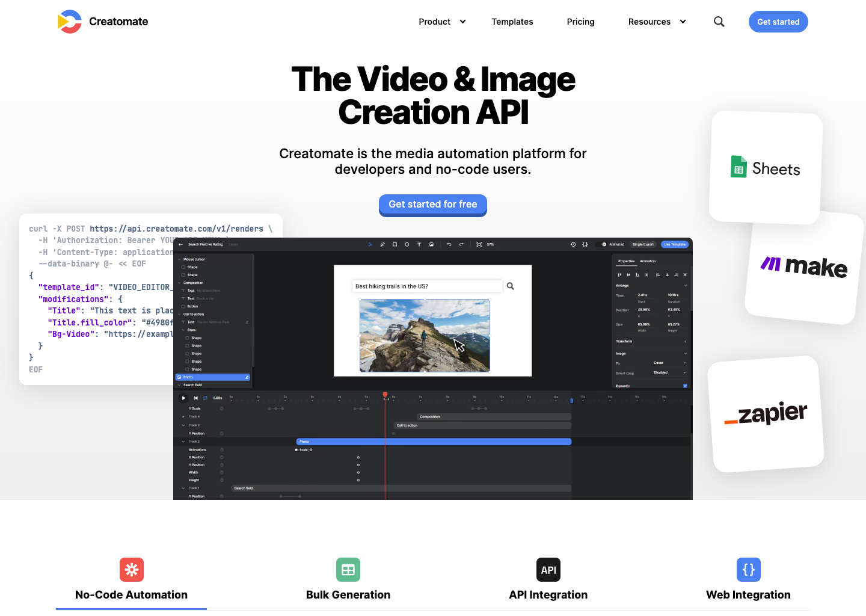The height and width of the screenshot is (616, 866).
Task: Click the Use Template button
Action: coord(674,245)
